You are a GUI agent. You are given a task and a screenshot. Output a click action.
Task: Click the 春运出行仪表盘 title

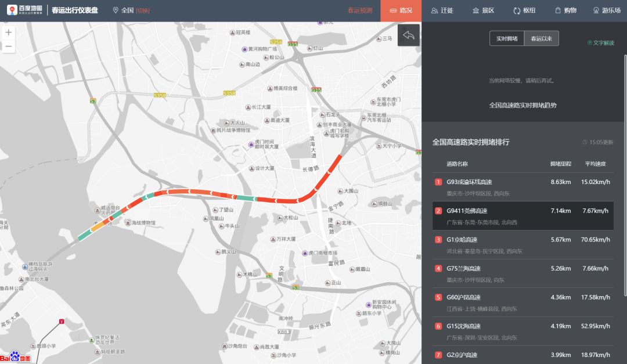75,10
